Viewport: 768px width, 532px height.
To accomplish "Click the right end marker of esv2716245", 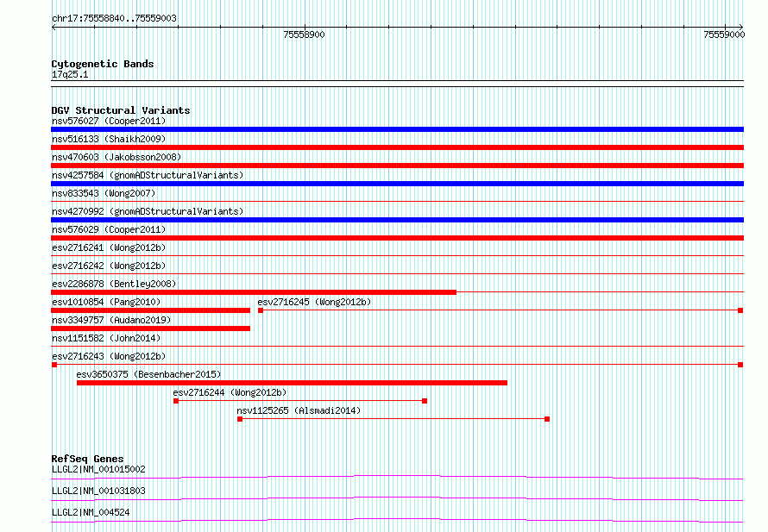I will click(x=740, y=310).
